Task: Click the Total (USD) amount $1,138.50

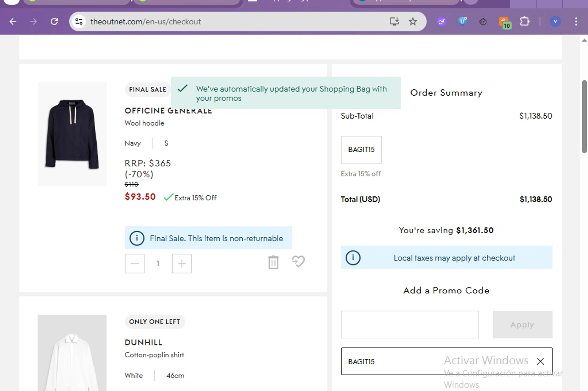Action: pyautogui.click(x=535, y=199)
